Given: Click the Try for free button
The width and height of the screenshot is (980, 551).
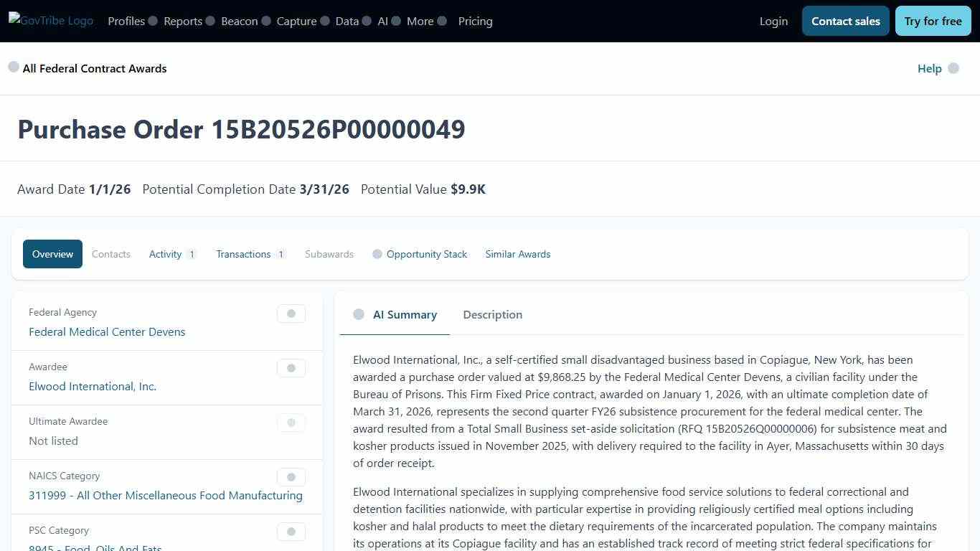Looking at the screenshot, I should click(933, 21).
